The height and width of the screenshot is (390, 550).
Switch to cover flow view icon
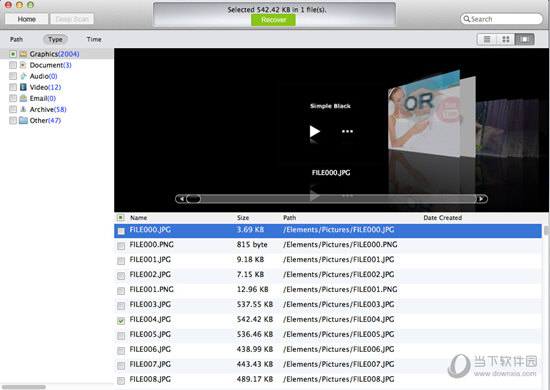tap(524, 39)
